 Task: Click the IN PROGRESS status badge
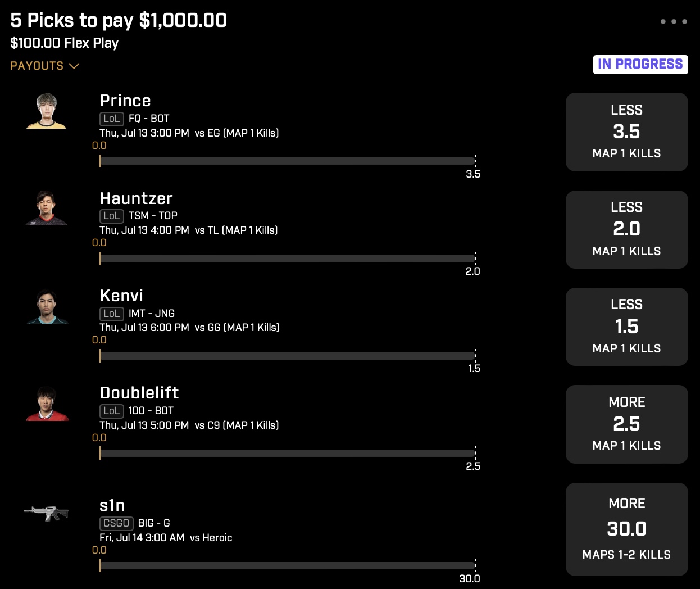point(640,64)
